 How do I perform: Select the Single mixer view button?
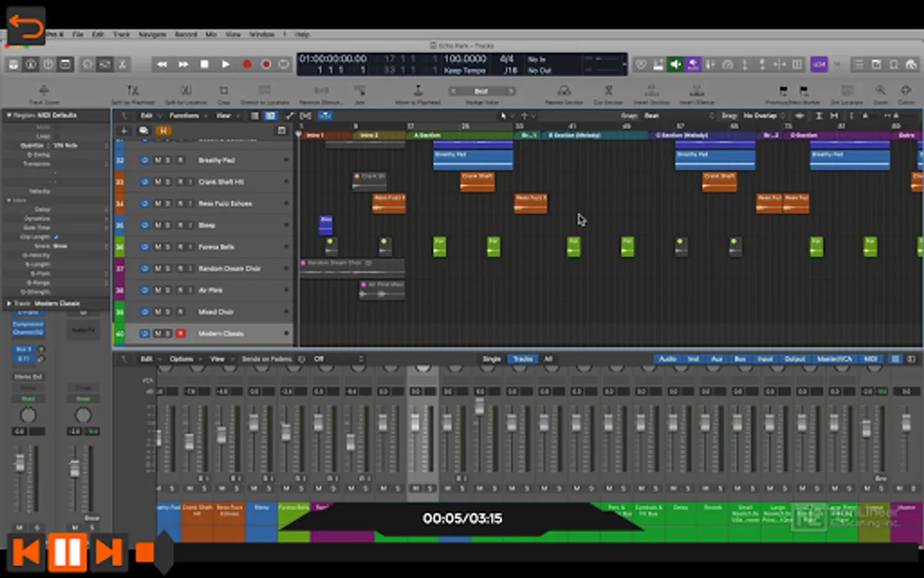click(x=492, y=359)
